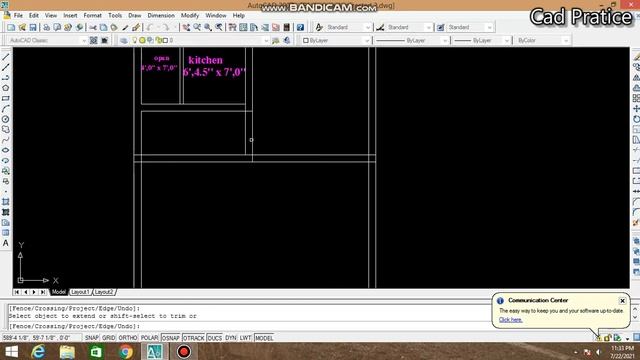The height and width of the screenshot is (360, 640).
Task: Select the Model tab
Action: click(58, 292)
